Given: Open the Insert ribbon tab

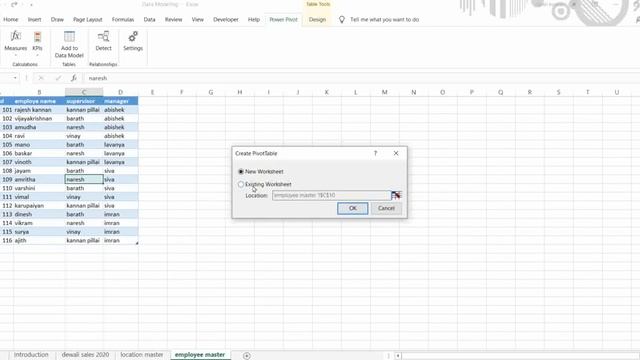Looking at the screenshot, I should [34, 20].
